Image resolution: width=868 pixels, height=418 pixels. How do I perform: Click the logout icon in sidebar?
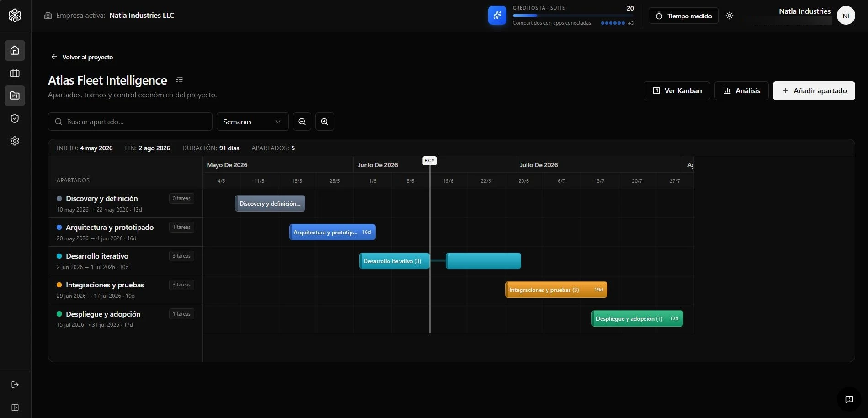(x=15, y=385)
